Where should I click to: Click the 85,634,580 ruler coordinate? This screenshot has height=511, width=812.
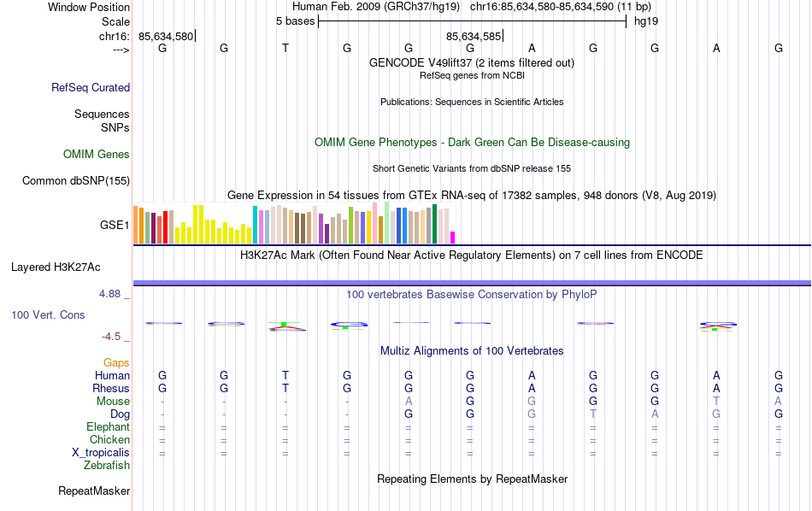(166, 37)
